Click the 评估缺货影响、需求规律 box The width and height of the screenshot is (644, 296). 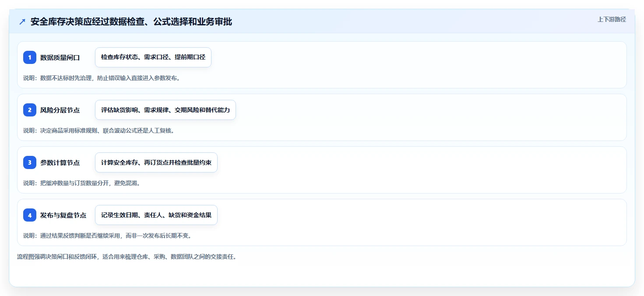[165, 110]
